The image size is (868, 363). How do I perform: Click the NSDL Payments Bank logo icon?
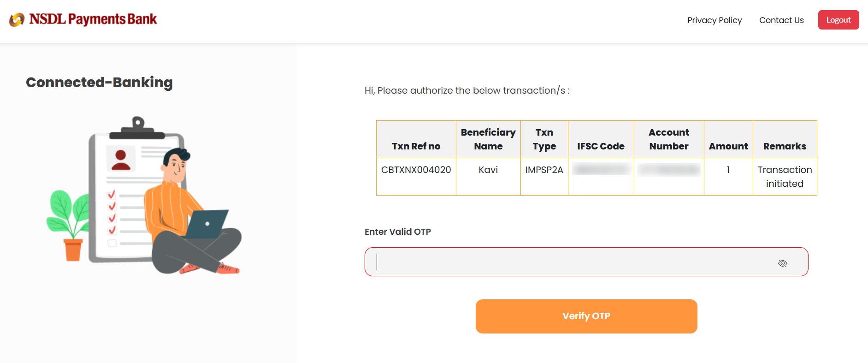coord(17,19)
